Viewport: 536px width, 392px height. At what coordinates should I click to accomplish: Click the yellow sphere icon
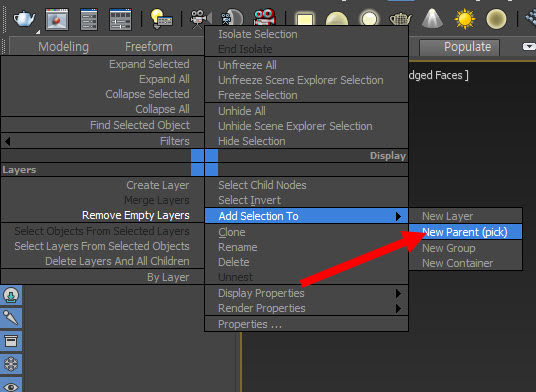[x=496, y=19]
